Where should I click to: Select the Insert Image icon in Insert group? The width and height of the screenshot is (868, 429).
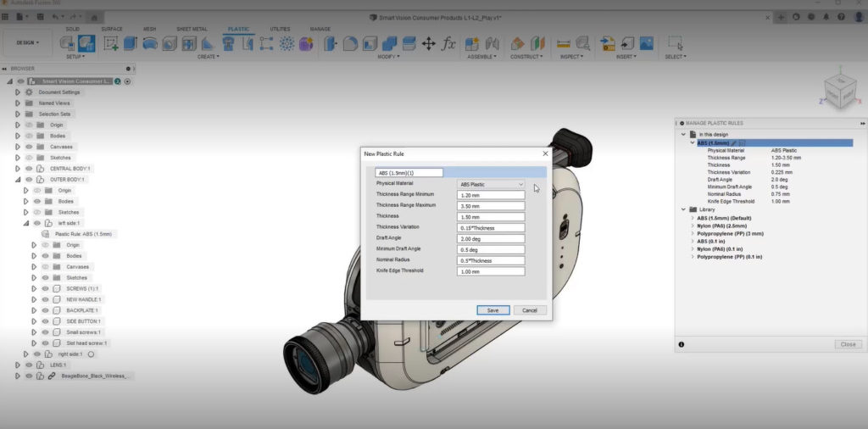pos(646,43)
